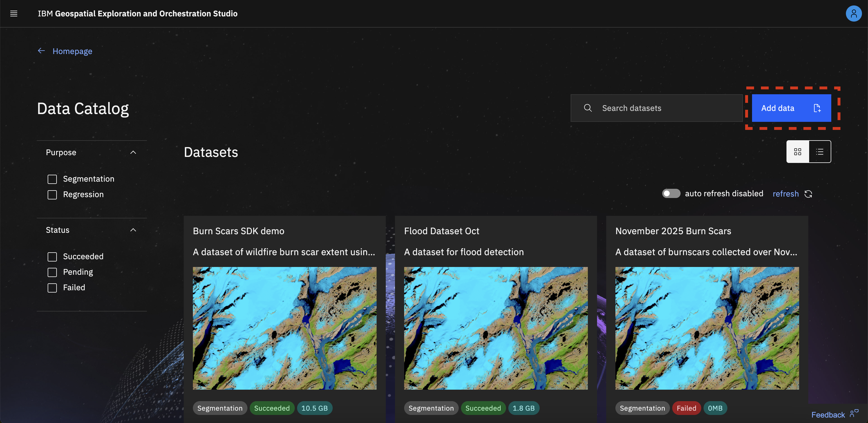Collapse the Status filter section

point(133,230)
